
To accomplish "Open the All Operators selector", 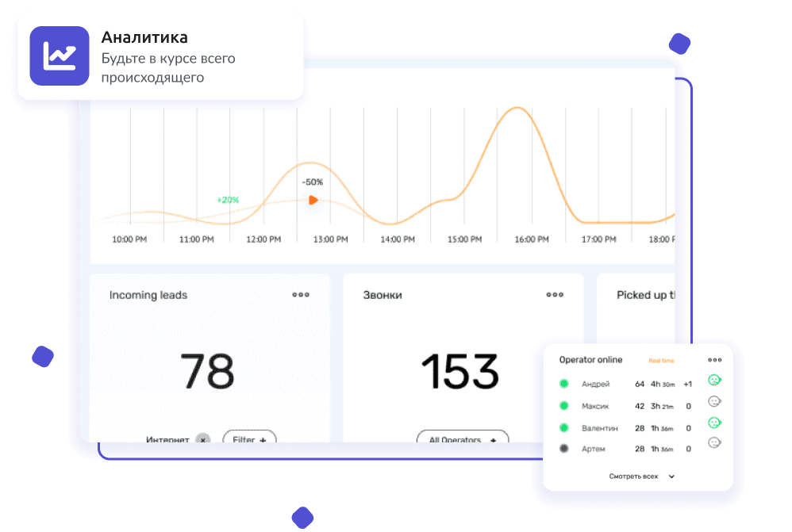I will [x=462, y=439].
